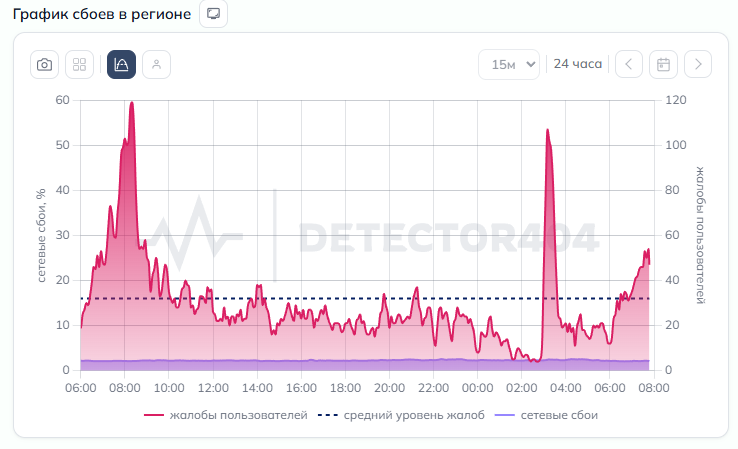Screen dimensions: 738x449
Task: Open the calendar date picker
Action: click(663, 65)
